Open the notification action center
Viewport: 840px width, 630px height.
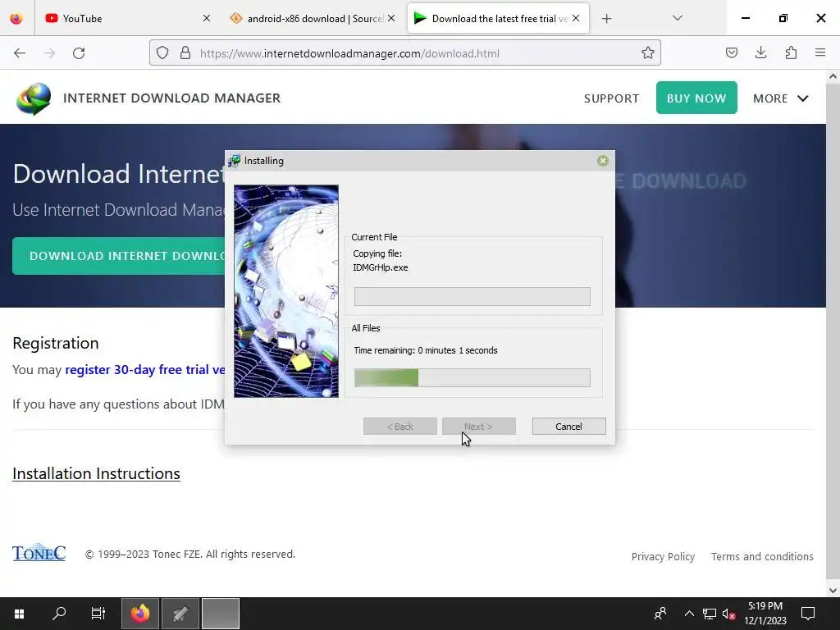(x=808, y=614)
